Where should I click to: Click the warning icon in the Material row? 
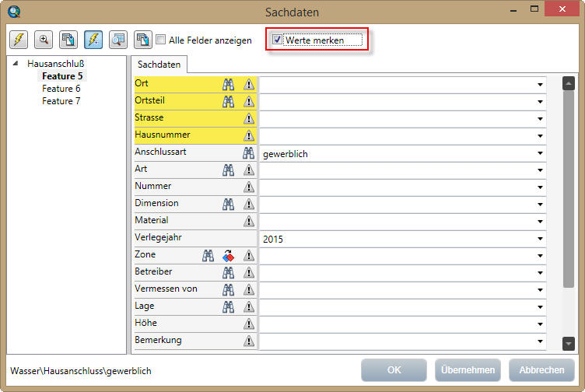[249, 221]
